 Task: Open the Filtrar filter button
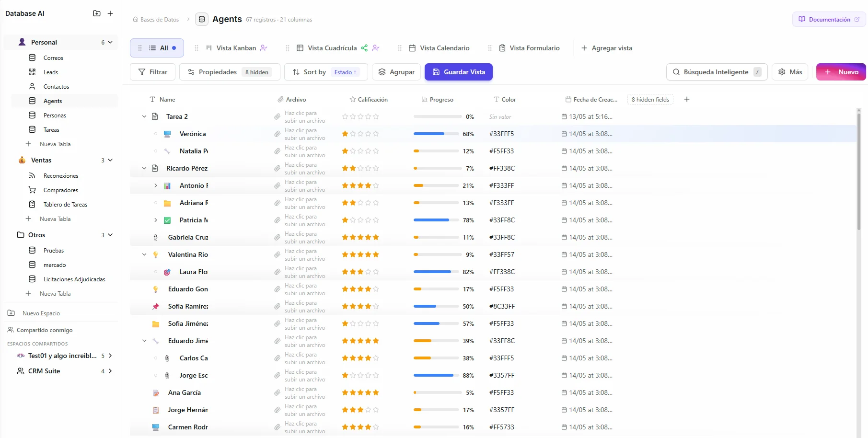click(x=152, y=72)
